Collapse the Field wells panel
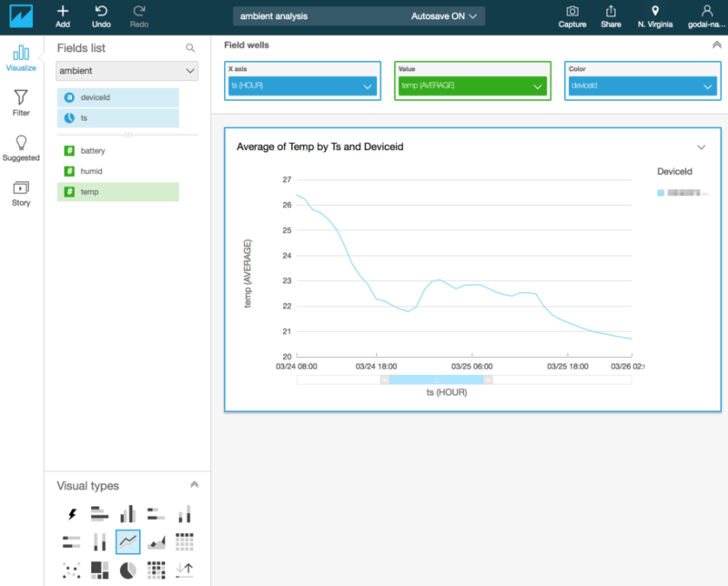This screenshot has height=586, width=728. (716, 45)
